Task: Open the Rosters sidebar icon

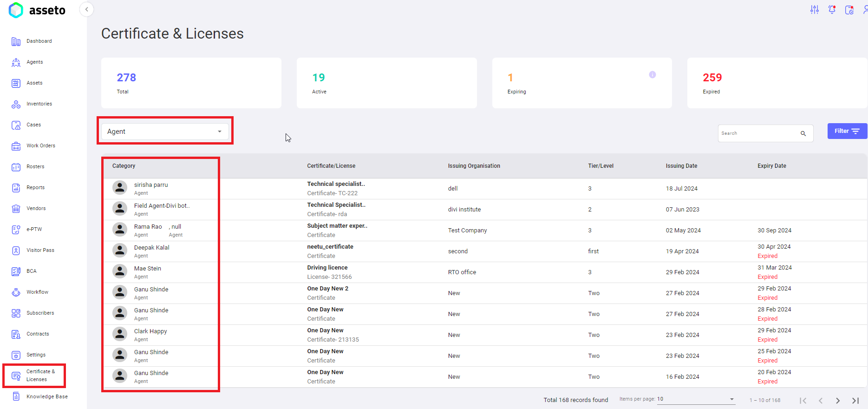Action: click(16, 167)
